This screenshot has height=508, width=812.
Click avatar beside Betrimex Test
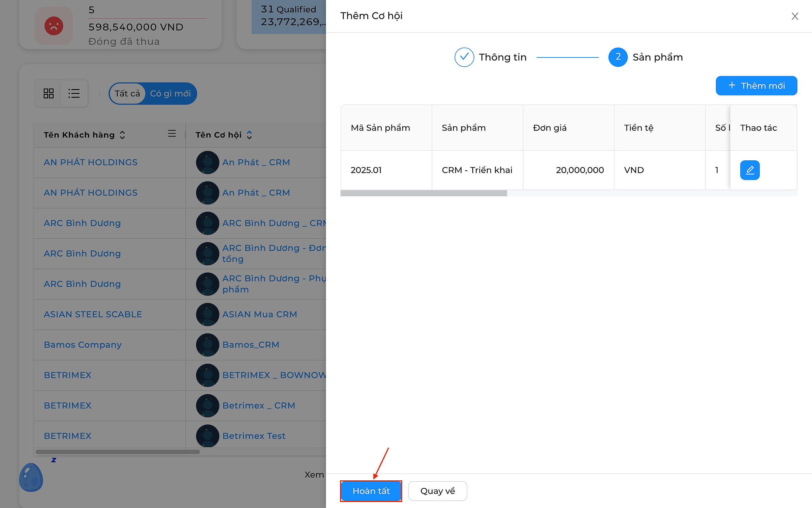pyautogui.click(x=208, y=436)
